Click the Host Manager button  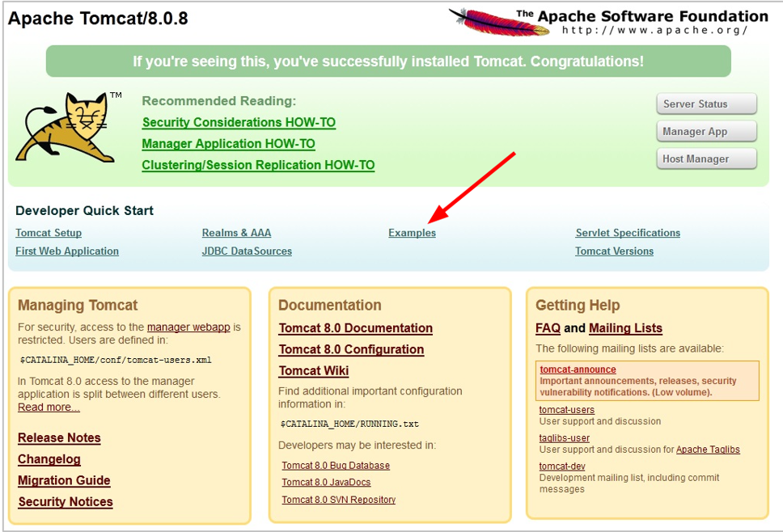pos(706,159)
